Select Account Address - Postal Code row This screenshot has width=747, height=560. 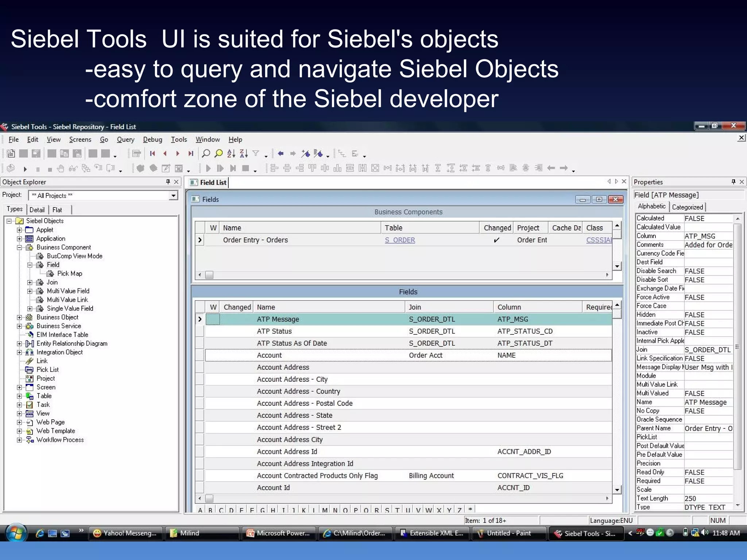[x=409, y=403]
